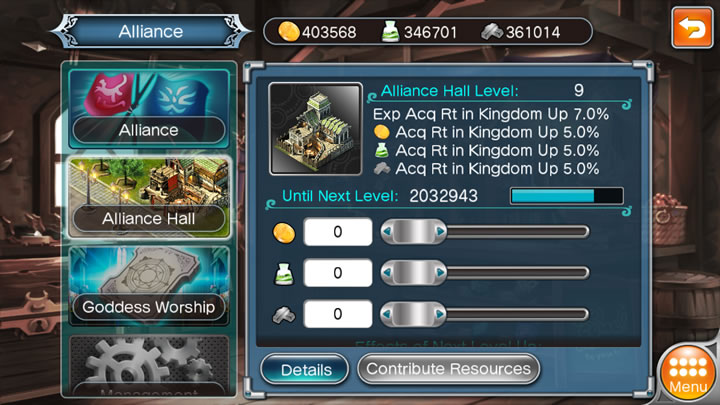This screenshot has width=720, height=405.
Task: Open the Management gears tab
Action: pos(149,365)
